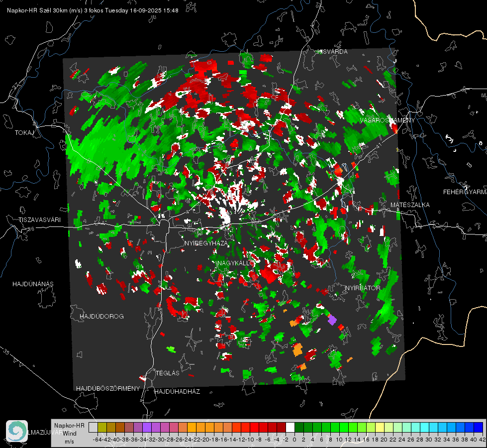Click the olive swatch between -64 and -42
Image resolution: width=487 pixels, height=448 pixels.
point(102,427)
